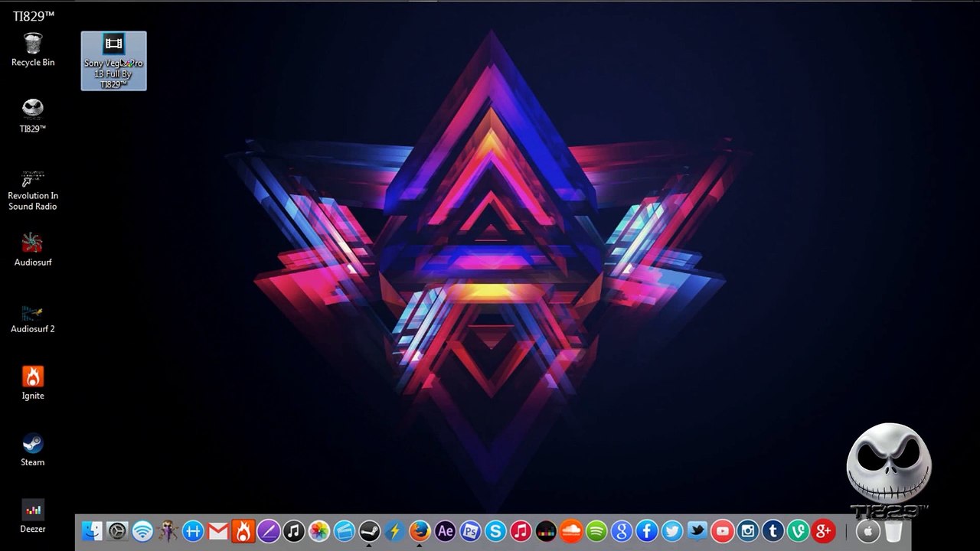Open Google search icon in dock
980x551 pixels.
622,531
